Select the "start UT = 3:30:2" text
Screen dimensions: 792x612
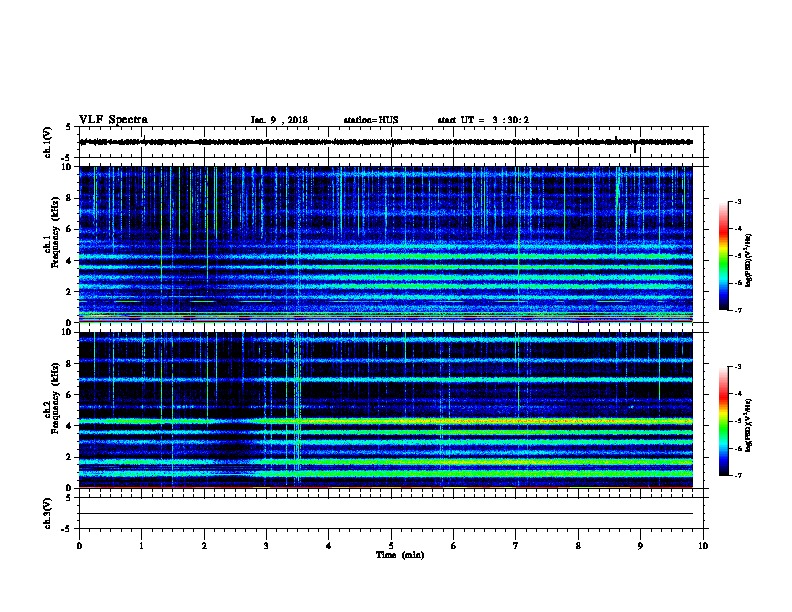pyautogui.click(x=483, y=120)
